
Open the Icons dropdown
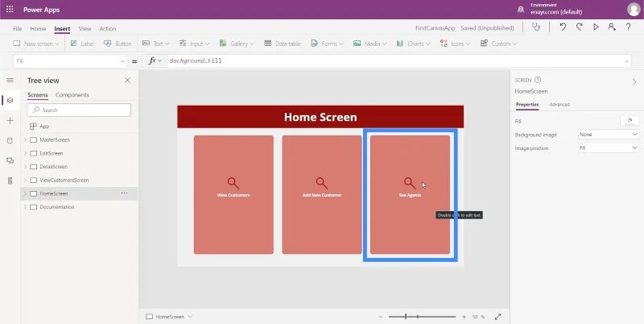point(455,44)
